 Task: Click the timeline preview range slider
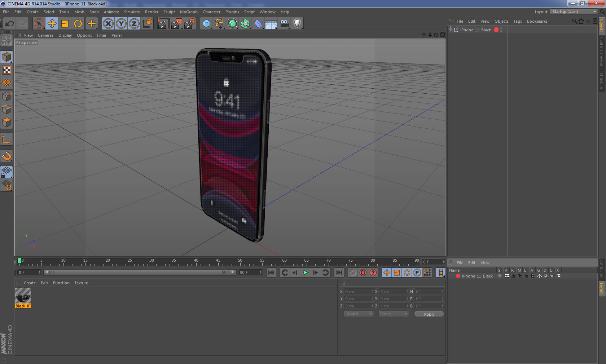click(140, 272)
